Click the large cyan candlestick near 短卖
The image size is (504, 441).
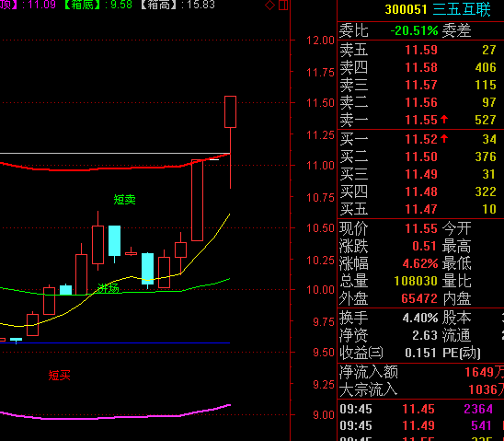114,240
